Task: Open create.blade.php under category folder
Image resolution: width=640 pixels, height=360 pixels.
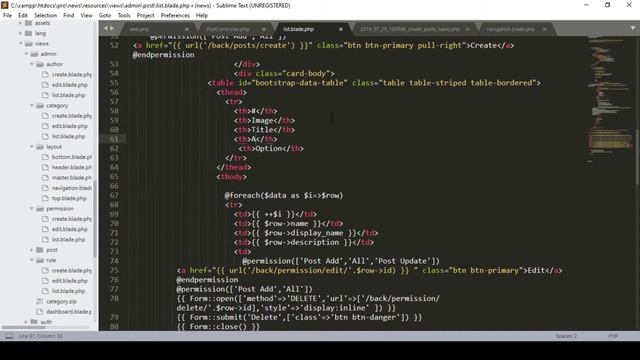Action: click(x=71, y=116)
